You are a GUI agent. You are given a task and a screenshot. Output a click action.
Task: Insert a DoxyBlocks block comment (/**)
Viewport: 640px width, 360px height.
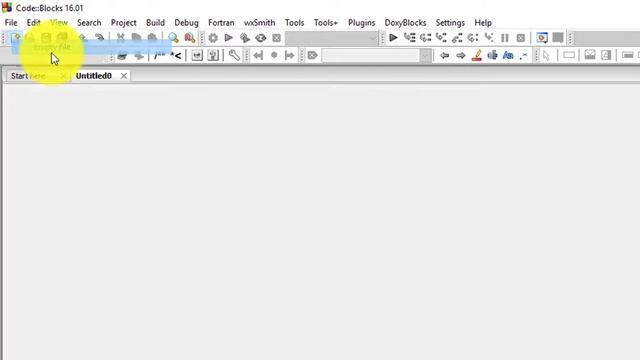click(159, 55)
